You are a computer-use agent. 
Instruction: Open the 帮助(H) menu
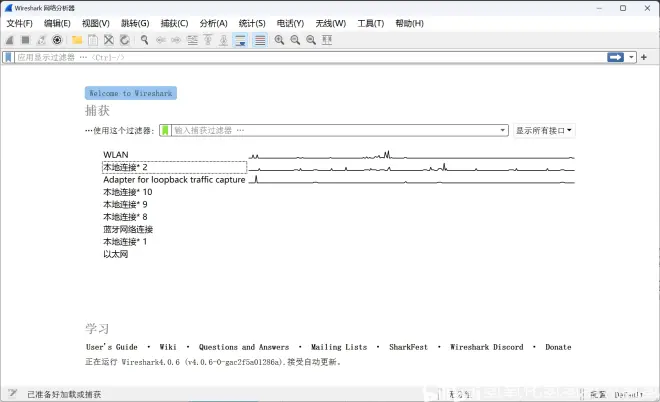point(409,24)
